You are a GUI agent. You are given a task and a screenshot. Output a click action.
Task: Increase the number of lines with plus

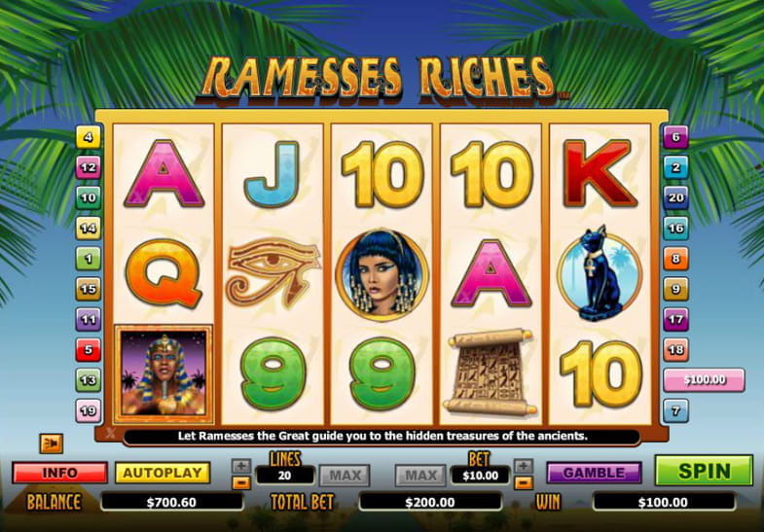[241, 466]
